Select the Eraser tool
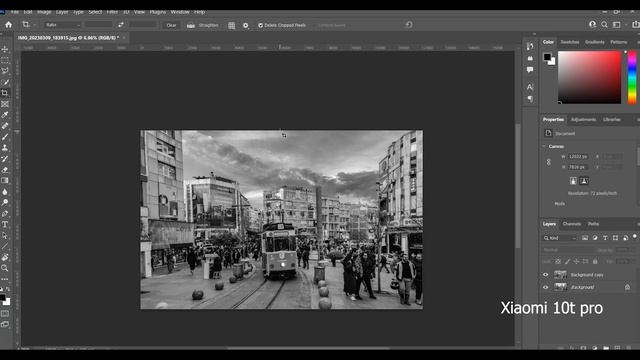This screenshot has width=640, height=360. point(5,170)
